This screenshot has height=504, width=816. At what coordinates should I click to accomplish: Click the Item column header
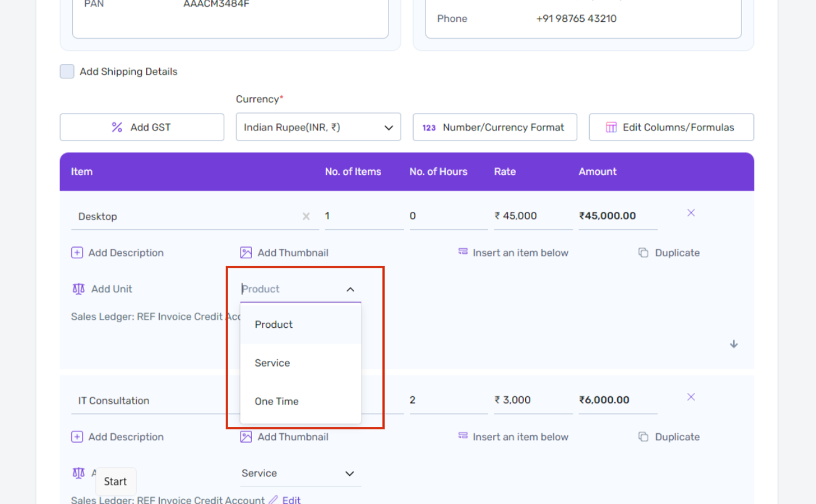point(81,172)
